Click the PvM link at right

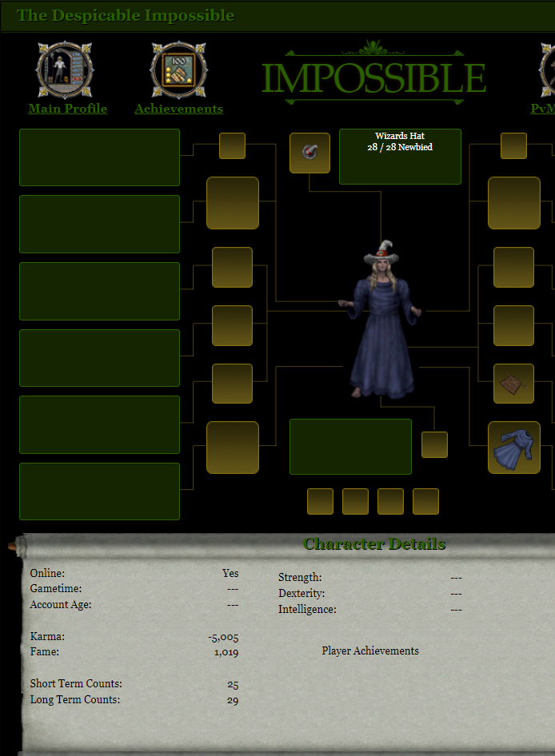pos(543,109)
